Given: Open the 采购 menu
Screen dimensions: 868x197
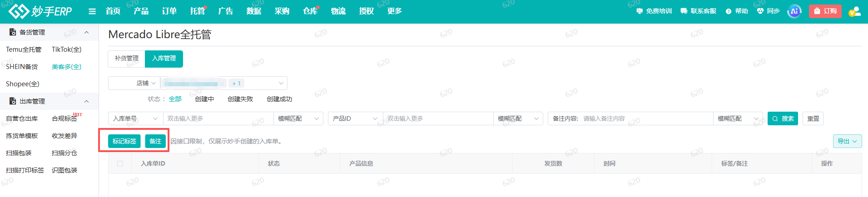Looking at the screenshot, I should click(x=282, y=11).
